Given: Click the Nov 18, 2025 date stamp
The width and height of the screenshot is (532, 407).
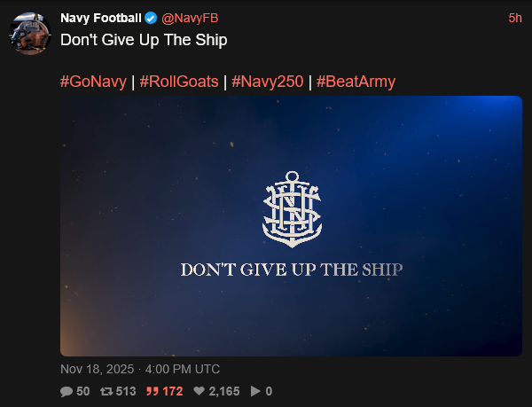Looking at the screenshot, I should 97,369.
